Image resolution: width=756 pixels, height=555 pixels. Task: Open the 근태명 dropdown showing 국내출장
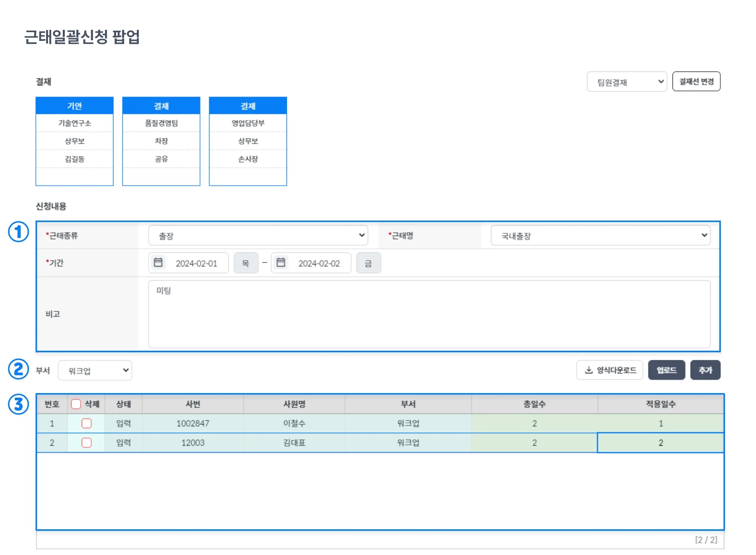click(600, 236)
